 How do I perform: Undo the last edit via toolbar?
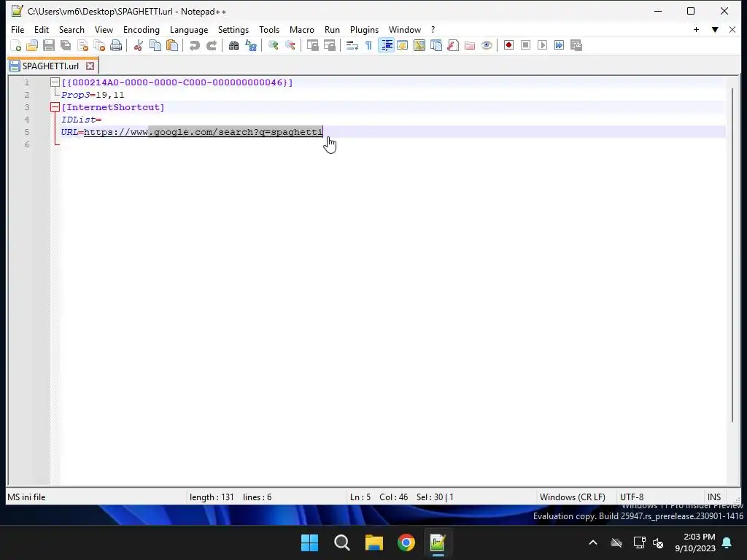point(194,45)
